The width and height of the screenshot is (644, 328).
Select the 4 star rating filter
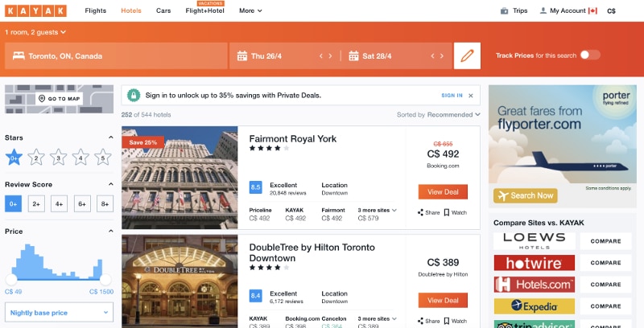point(80,158)
